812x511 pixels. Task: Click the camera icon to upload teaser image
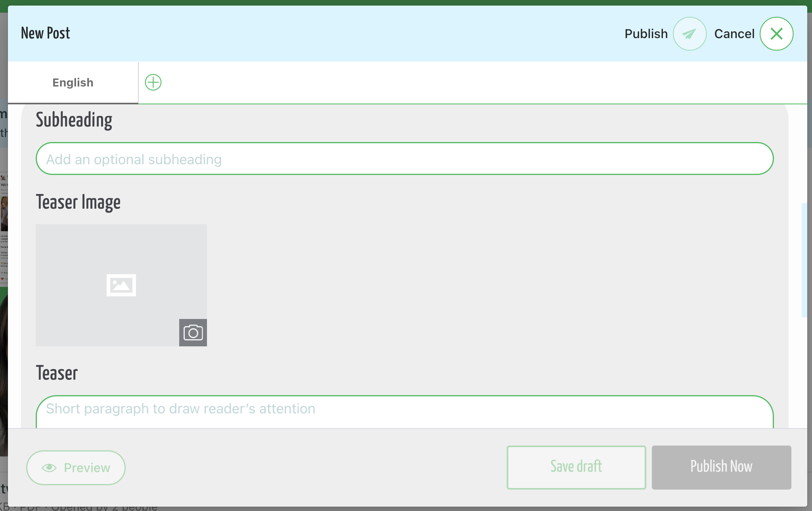(193, 332)
